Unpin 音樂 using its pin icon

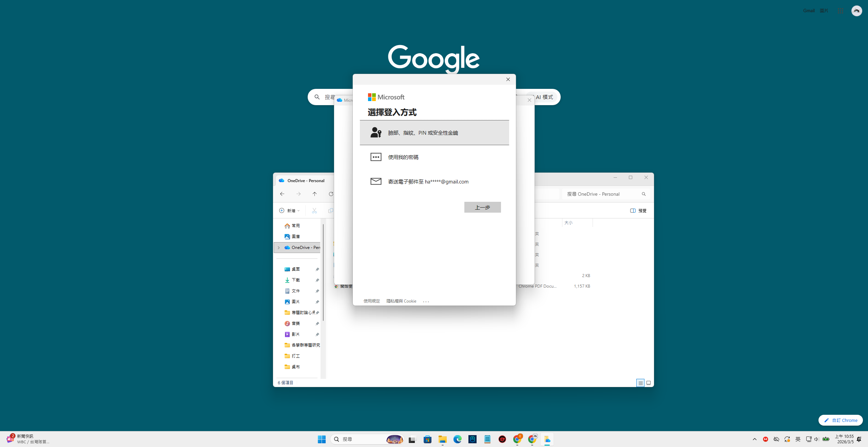(x=317, y=324)
